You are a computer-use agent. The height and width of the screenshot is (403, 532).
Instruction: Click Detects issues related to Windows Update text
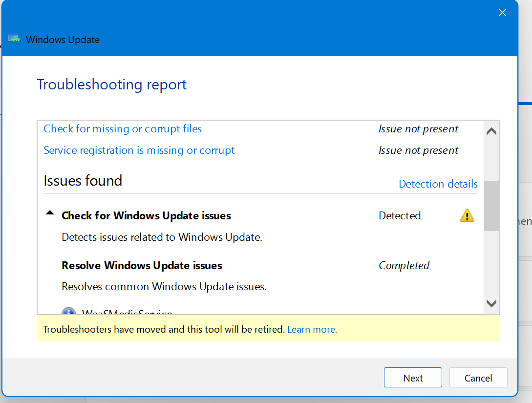[162, 237]
